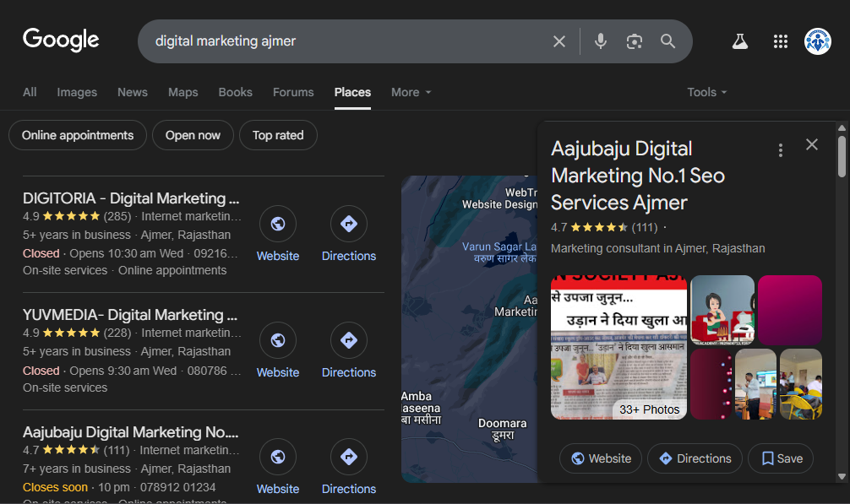
Task: Save Aajubaju Digital Marketing place
Action: [781, 458]
